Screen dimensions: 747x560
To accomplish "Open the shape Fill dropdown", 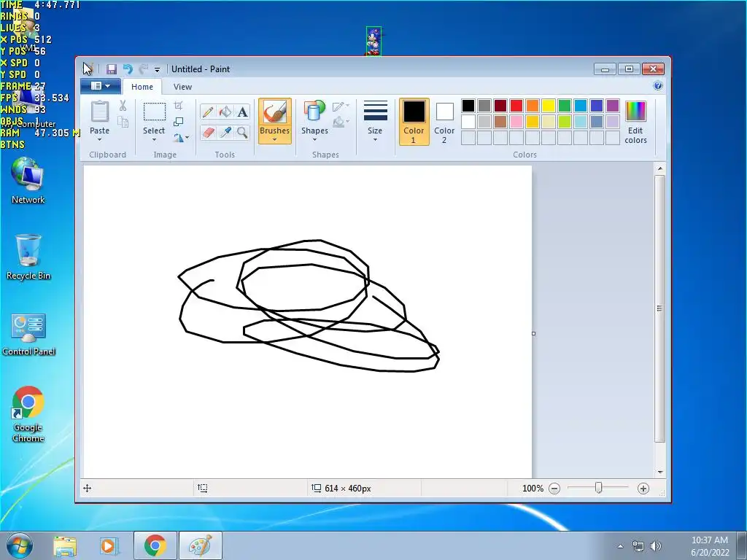I will (341, 122).
